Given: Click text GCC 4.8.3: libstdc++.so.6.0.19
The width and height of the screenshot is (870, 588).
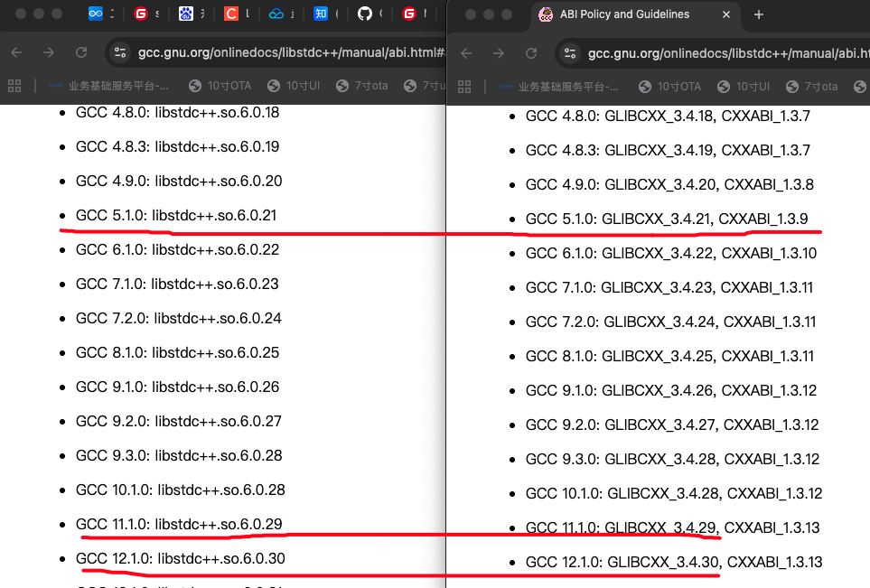Looking at the screenshot, I should [178, 147].
